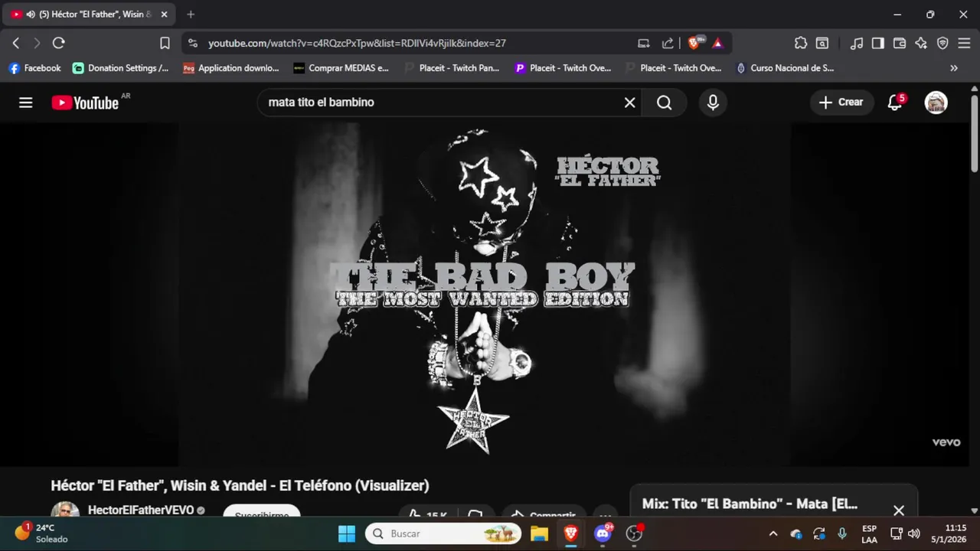Toggle the Brave sidebar panel

(x=878, y=44)
